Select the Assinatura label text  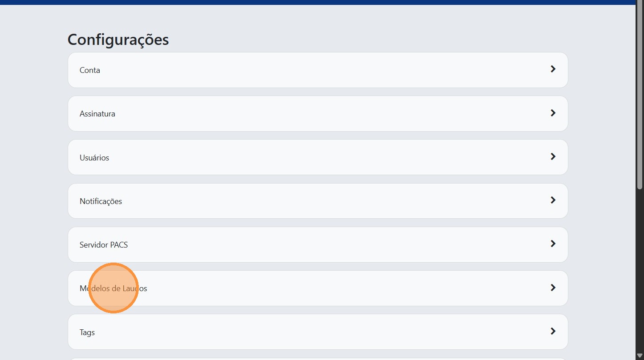(x=97, y=114)
